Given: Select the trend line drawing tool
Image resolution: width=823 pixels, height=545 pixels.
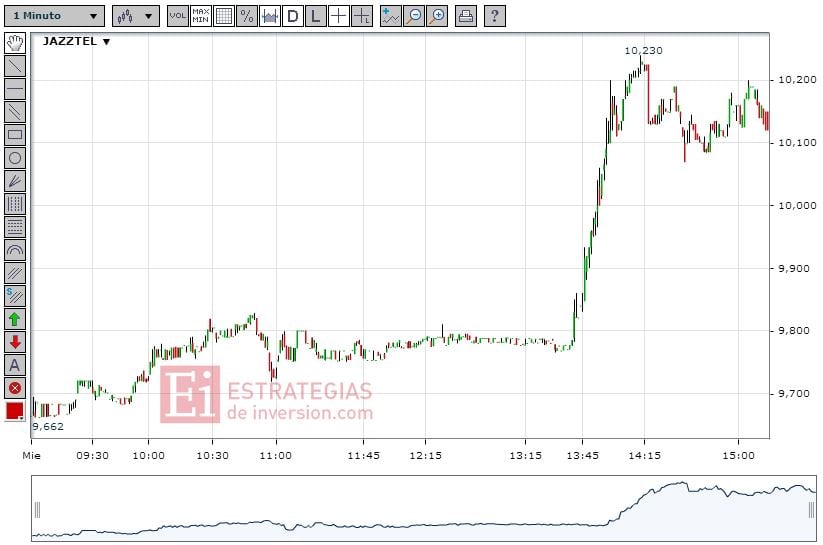Looking at the screenshot, I should [15, 66].
